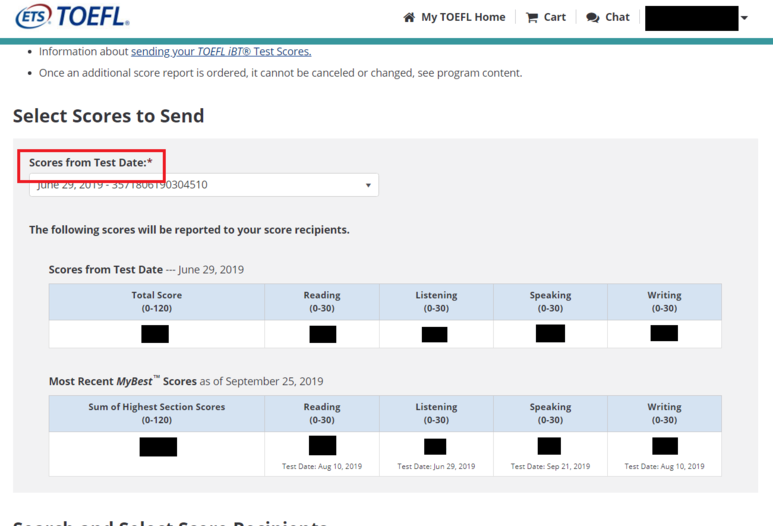The height and width of the screenshot is (526, 773).
Task: Click the Select Scores to Send heading
Action: pyautogui.click(x=108, y=116)
